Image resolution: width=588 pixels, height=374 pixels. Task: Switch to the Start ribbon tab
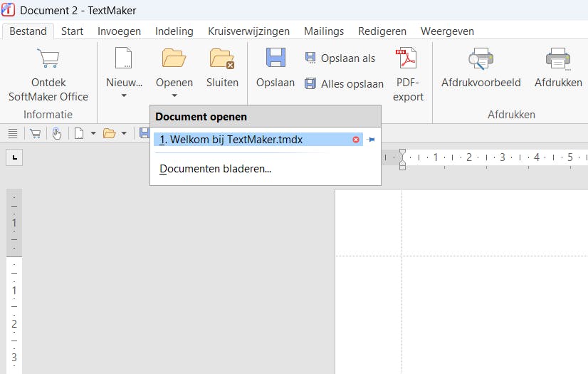pyautogui.click(x=72, y=31)
